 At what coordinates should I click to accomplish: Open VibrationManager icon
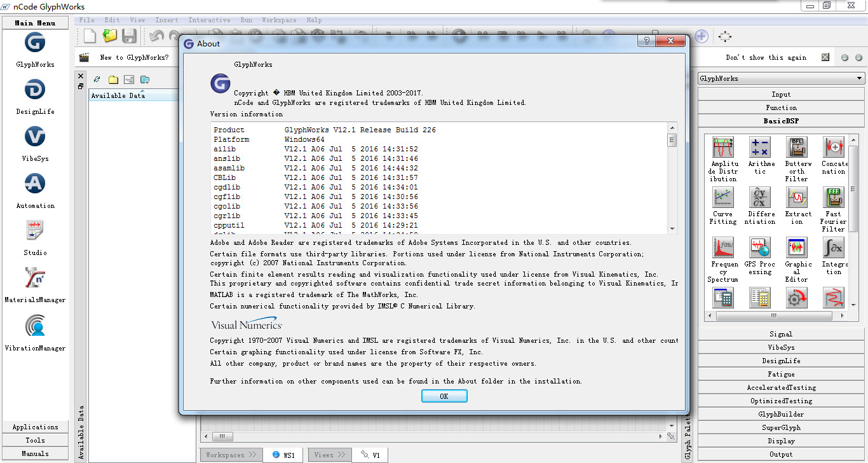36,326
